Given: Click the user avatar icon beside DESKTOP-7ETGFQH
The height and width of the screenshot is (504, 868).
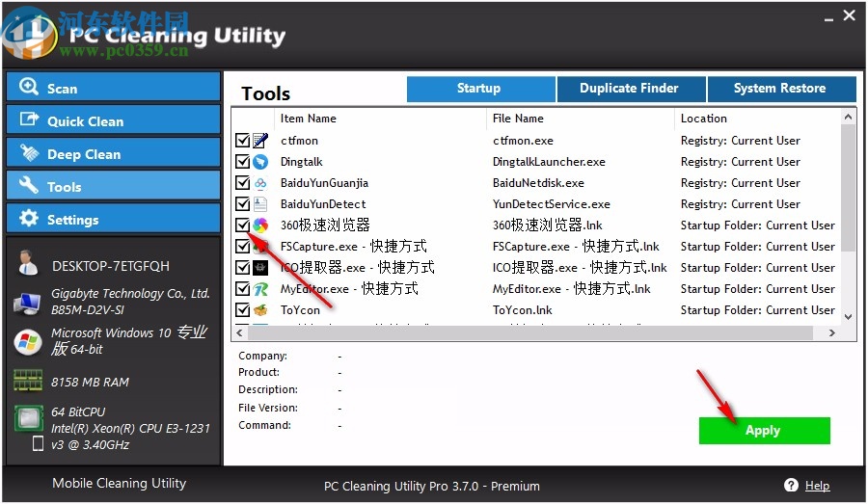Looking at the screenshot, I should click(27, 263).
